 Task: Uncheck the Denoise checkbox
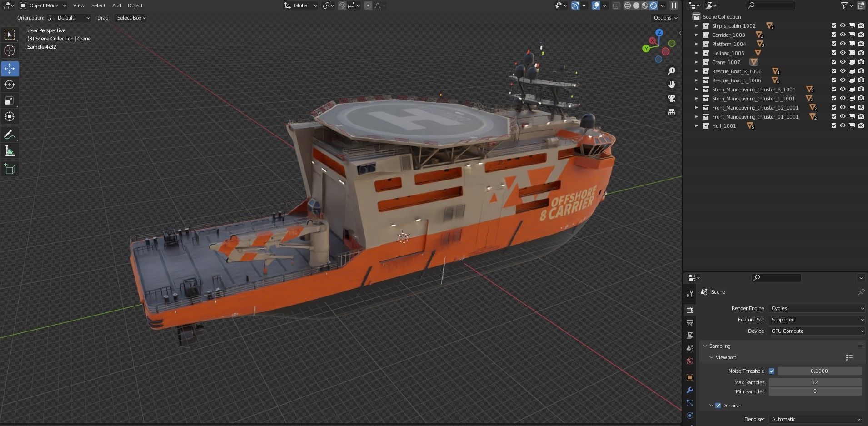click(x=718, y=406)
